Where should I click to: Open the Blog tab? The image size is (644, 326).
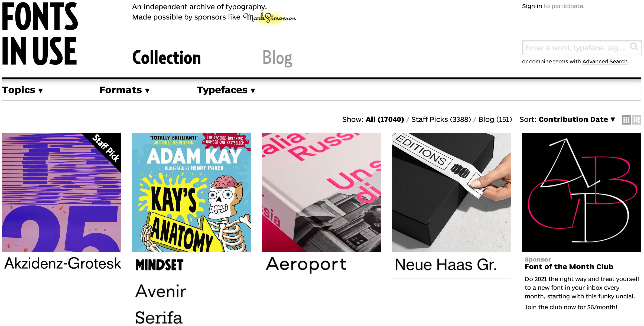tap(277, 58)
